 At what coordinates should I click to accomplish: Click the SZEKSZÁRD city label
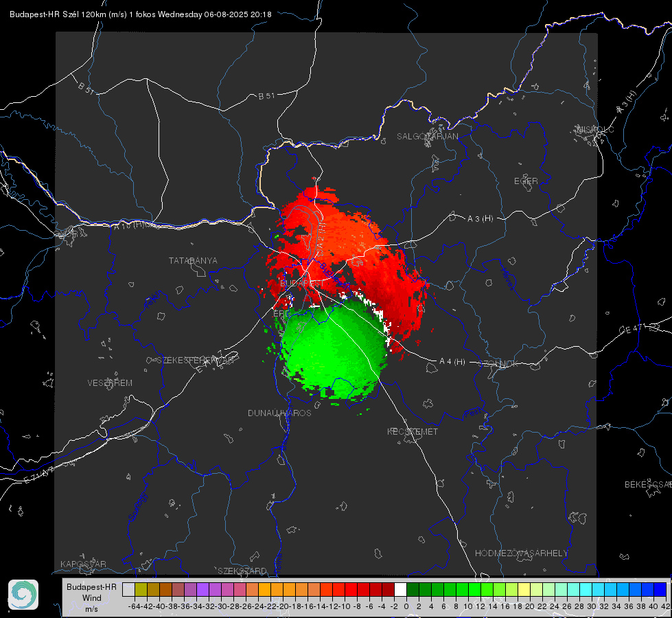pos(242,571)
